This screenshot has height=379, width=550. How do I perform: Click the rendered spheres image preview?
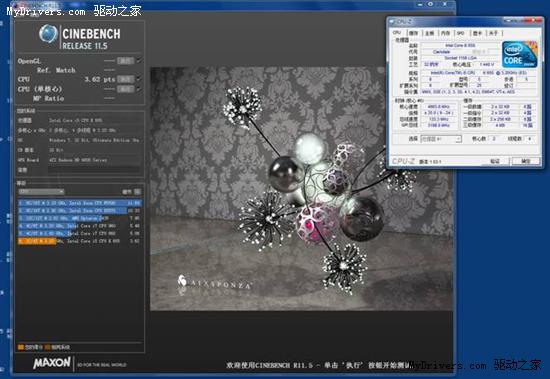pos(302,189)
